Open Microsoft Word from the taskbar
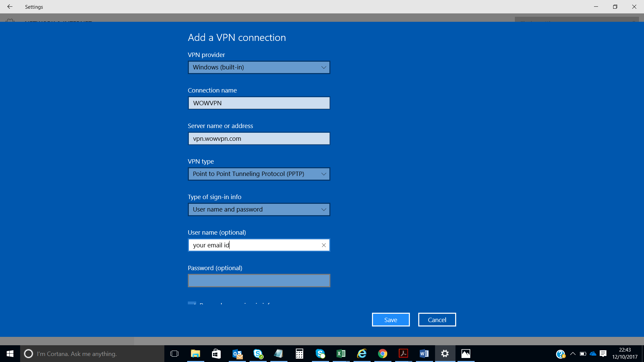The width and height of the screenshot is (644, 362). tap(424, 354)
